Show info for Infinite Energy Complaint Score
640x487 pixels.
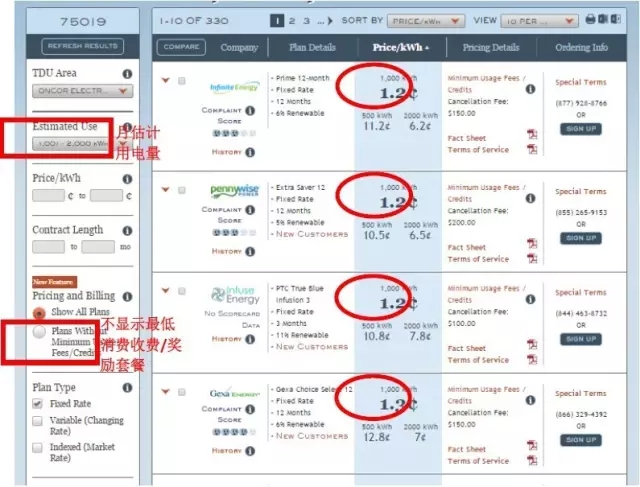click(x=249, y=109)
